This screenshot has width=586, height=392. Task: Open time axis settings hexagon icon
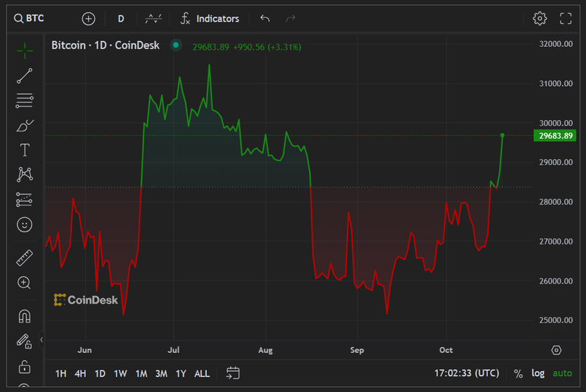(556, 350)
